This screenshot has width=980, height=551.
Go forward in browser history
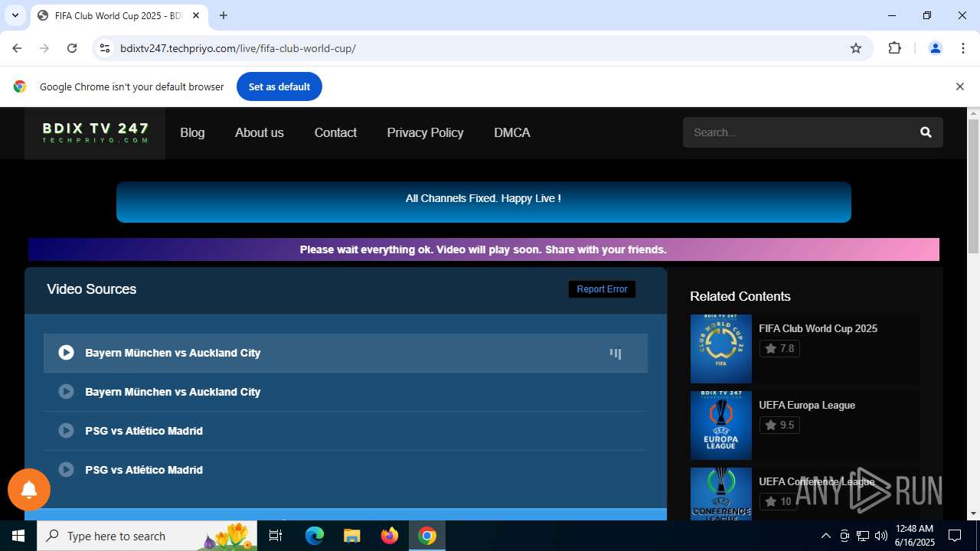pos(44,48)
